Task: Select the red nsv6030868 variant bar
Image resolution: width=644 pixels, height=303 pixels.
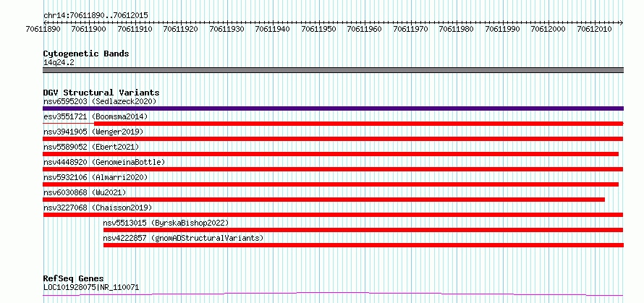Action: 324,200
